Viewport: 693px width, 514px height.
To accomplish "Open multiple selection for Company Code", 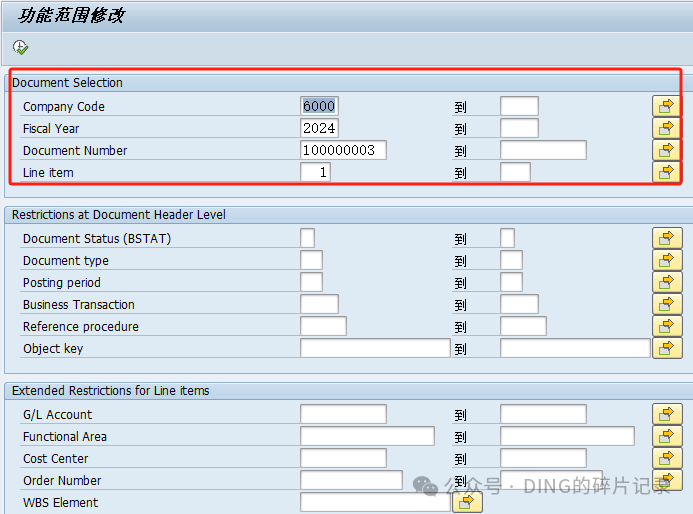I will pyautogui.click(x=666, y=106).
